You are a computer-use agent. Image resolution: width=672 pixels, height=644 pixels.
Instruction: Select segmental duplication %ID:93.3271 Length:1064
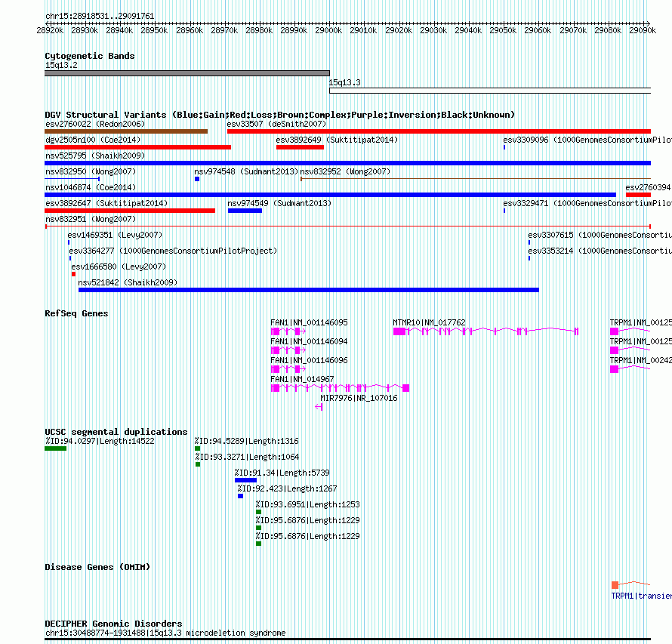(198, 464)
